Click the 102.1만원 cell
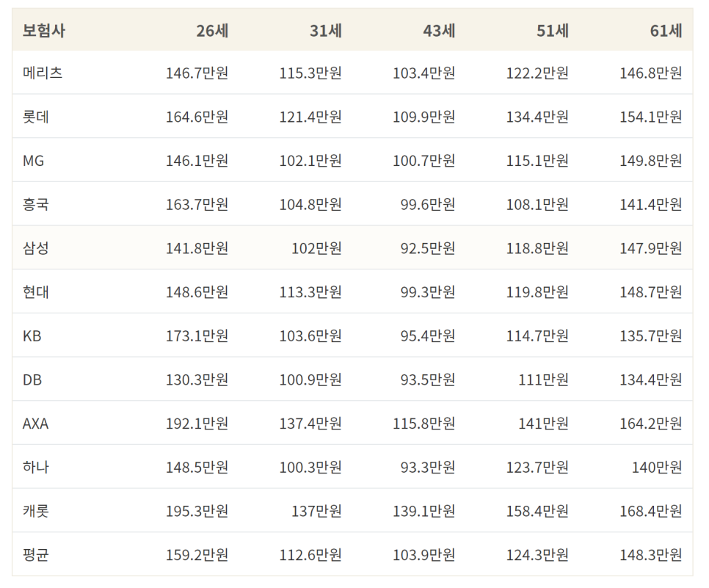Image resolution: width=709 pixels, height=588 pixels. point(310,161)
